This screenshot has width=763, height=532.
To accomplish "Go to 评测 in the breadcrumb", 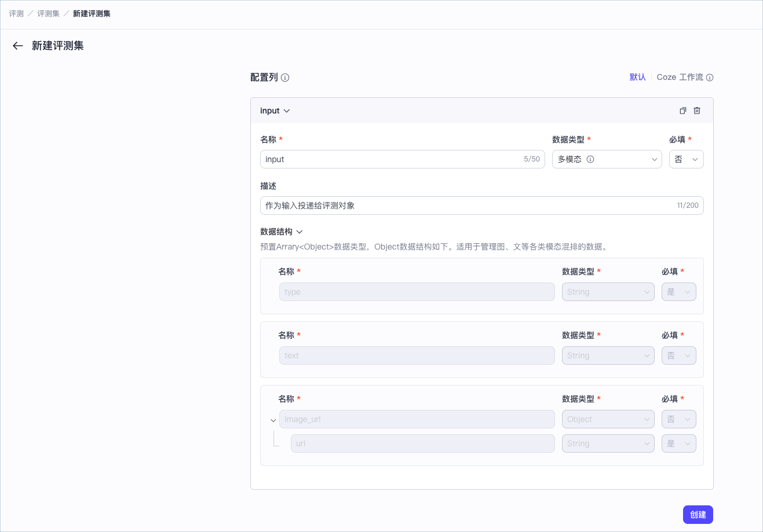I will click(16, 13).
